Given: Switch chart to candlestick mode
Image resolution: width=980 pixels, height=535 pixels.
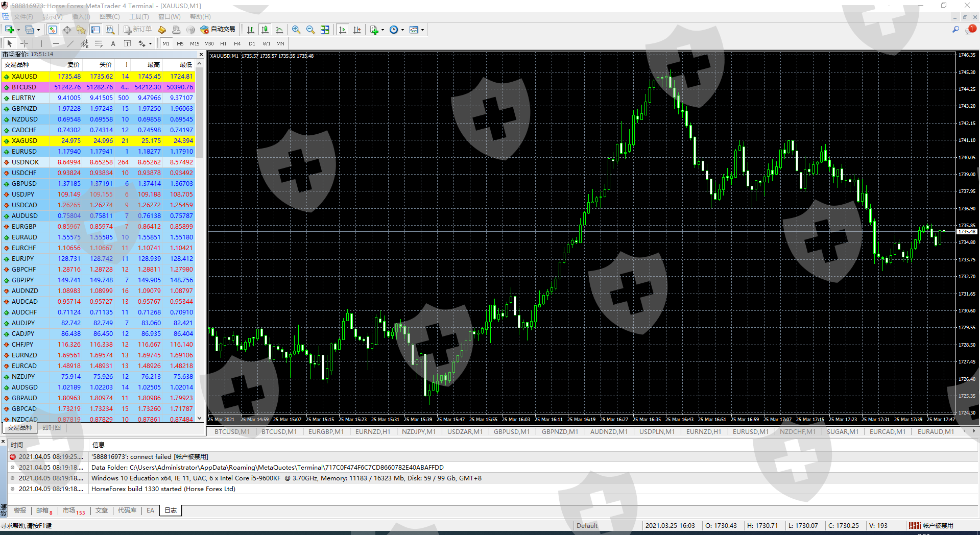Looking at the screenshot, I should point(265,30).
